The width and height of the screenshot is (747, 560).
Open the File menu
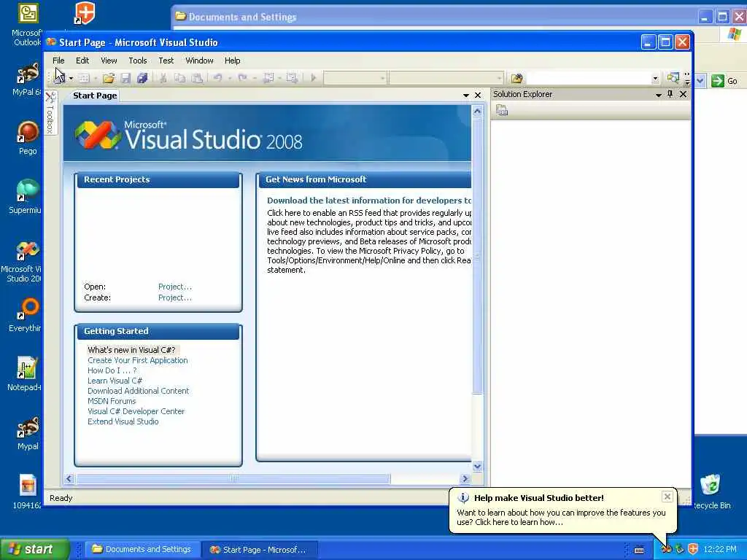click(x=58, y=61)
